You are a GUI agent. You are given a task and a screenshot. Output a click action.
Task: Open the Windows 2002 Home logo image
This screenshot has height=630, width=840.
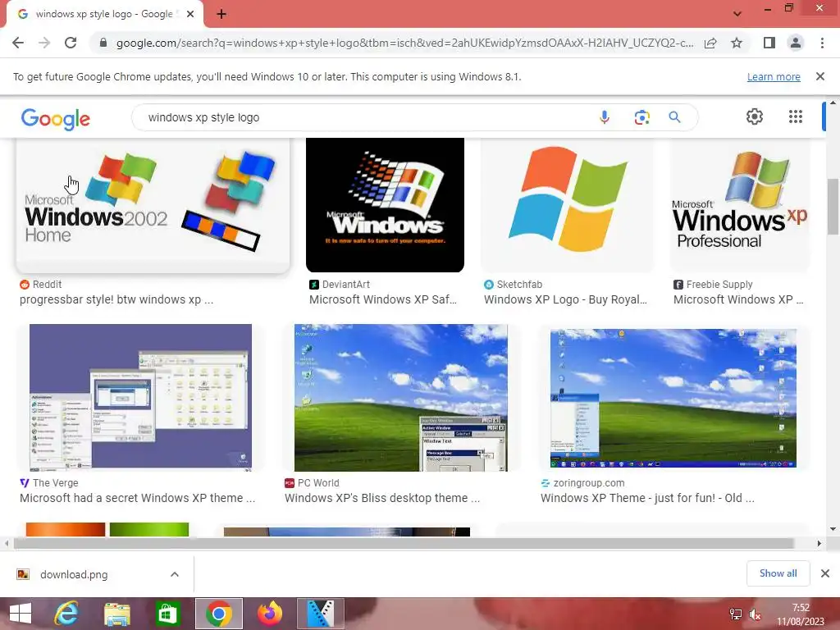coord(153,206)
